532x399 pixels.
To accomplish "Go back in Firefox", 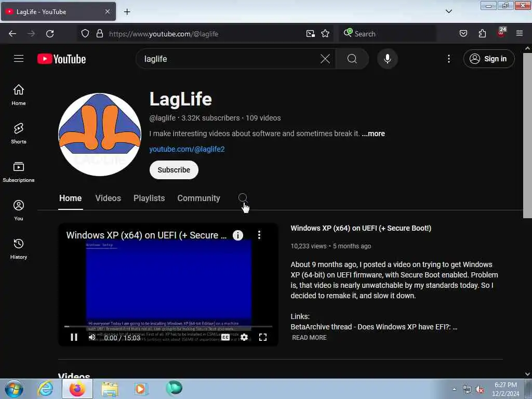I will 12,34.
